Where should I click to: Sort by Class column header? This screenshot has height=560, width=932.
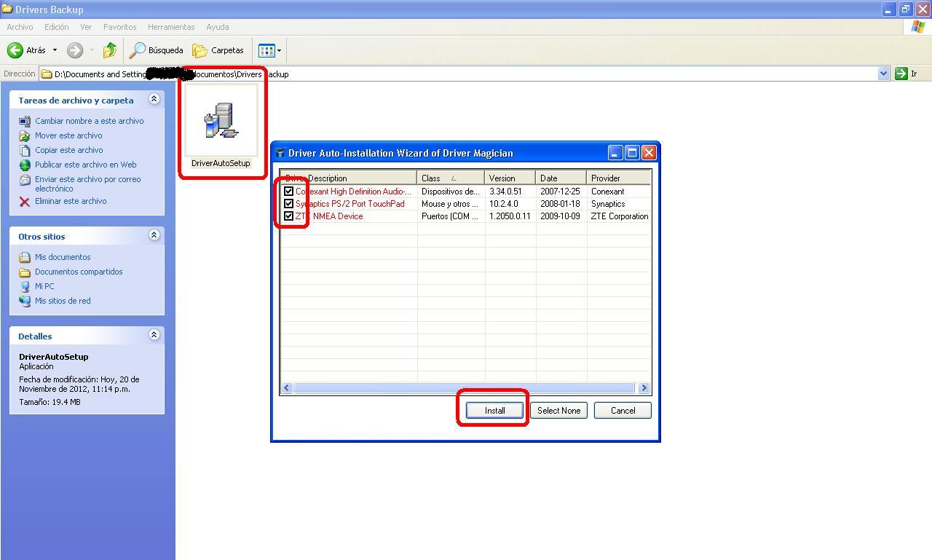[451, 178]
